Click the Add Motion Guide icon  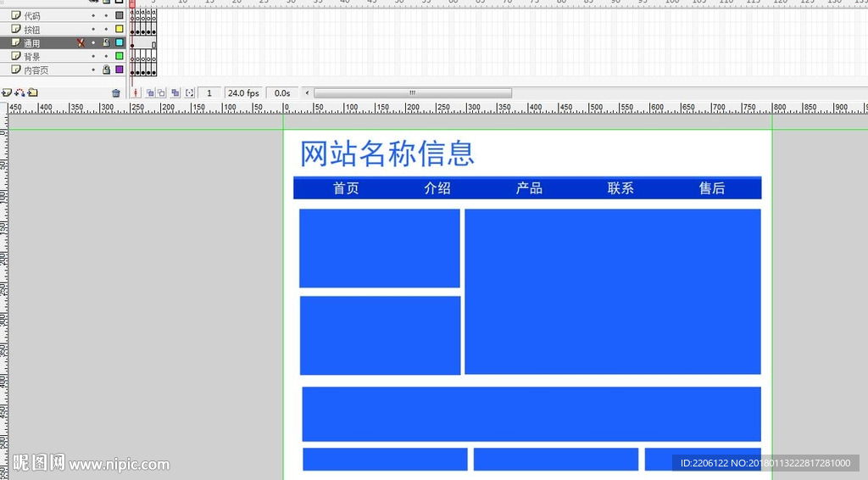tap(20, 92)
